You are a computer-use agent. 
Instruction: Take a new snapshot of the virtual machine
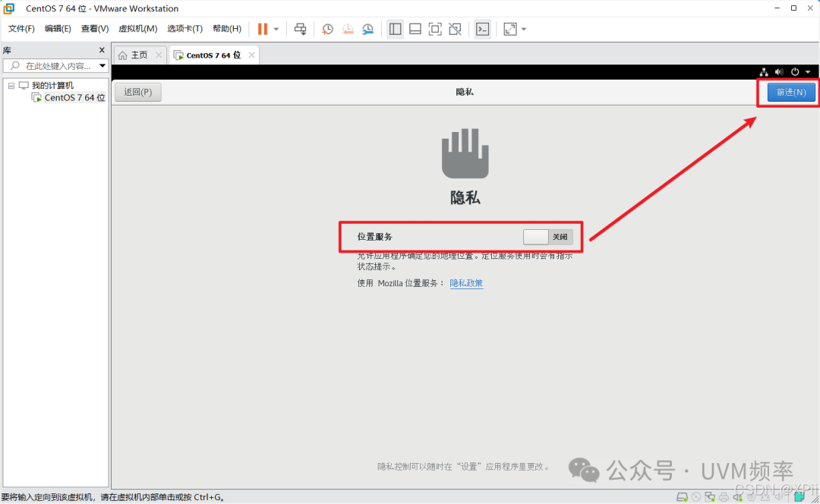(x=326, y=28)
